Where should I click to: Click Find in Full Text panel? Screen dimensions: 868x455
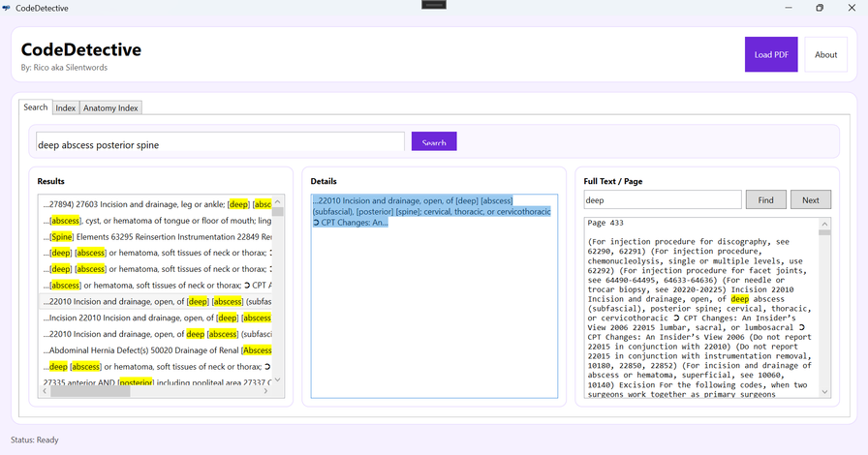pyautogui.click(x=765, y=200)
